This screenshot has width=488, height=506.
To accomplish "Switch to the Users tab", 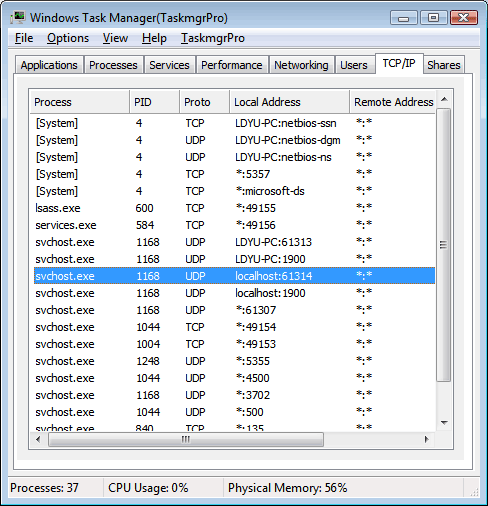I will 354,65.
